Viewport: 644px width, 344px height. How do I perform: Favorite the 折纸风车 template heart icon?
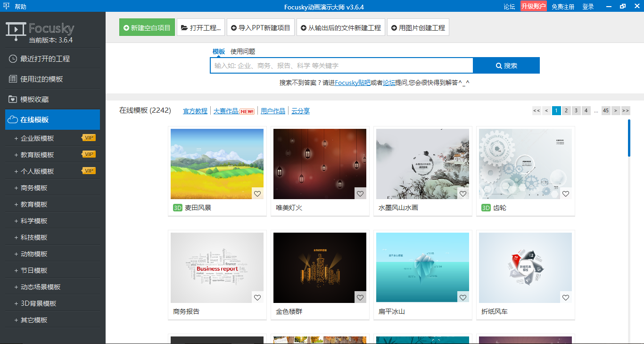coord(566,297)
